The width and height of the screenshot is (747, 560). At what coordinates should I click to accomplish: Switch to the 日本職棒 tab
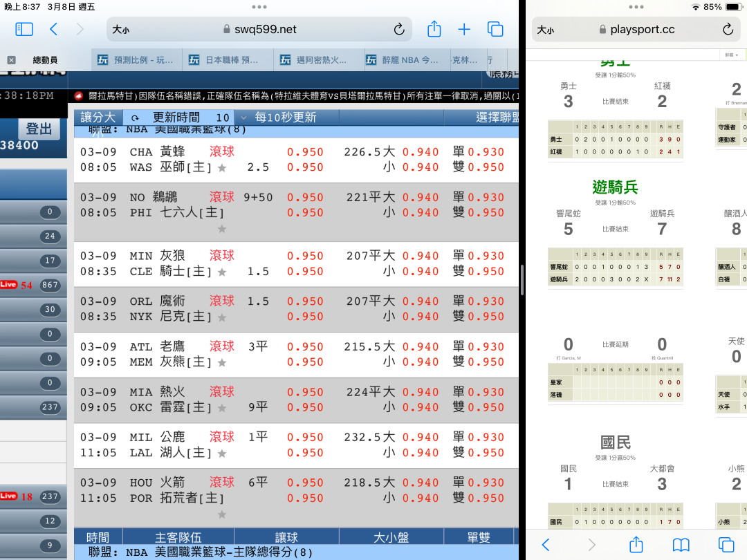(x=228, y=60)
